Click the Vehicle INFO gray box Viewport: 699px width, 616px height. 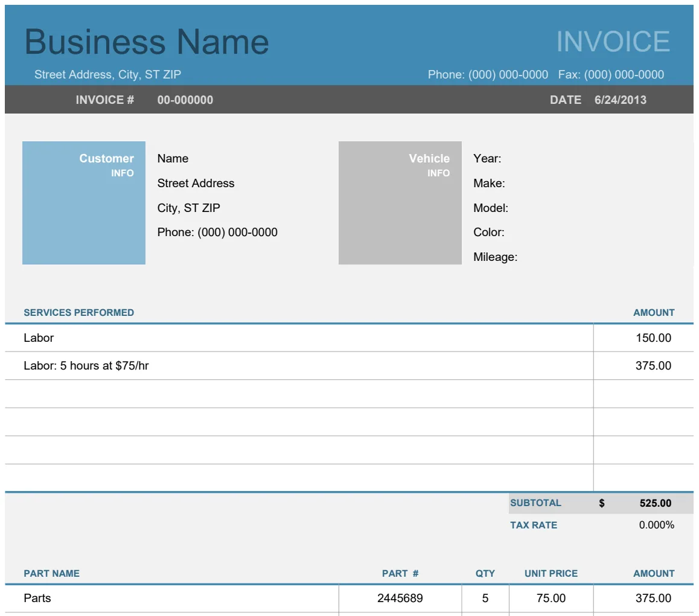point(400,203)
